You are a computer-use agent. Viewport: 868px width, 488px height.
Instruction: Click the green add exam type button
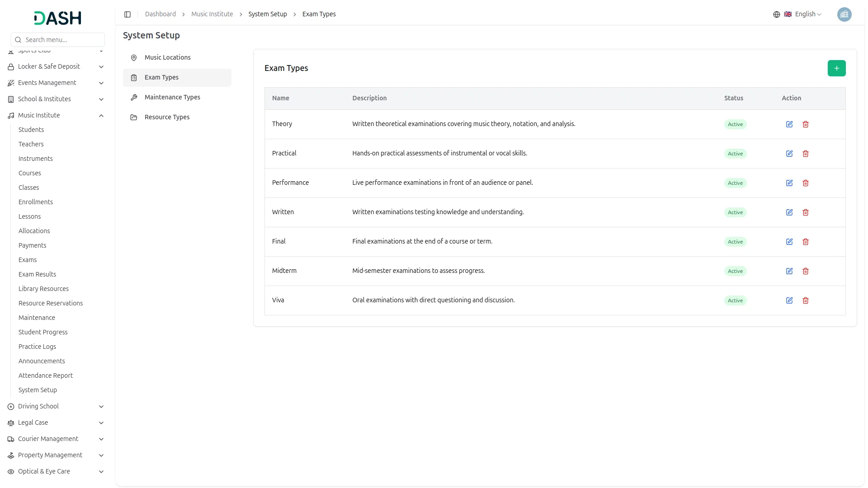coord(836,68)
